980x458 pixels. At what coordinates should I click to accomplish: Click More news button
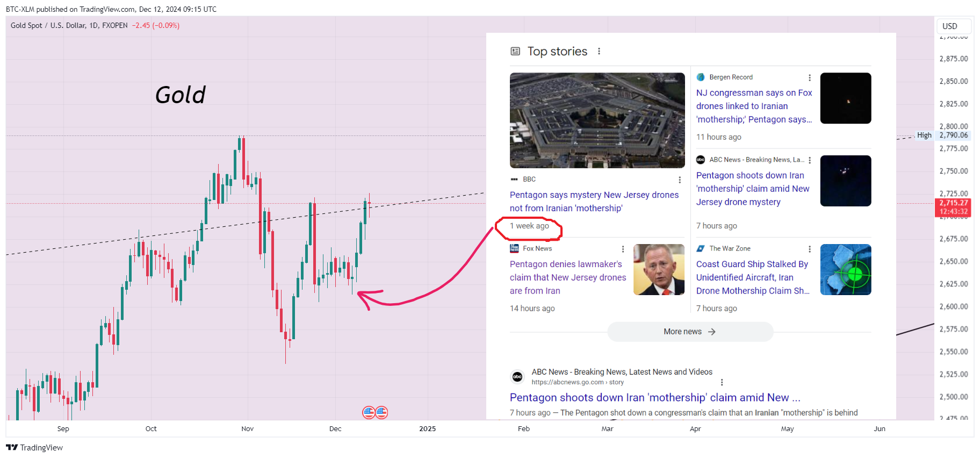pyautogui.click(x=690, y=332)
